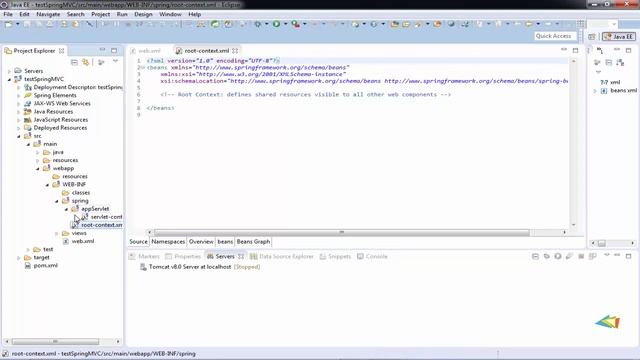The height and width of the screenshot is (360, 640).
Task: Expand the Servers tree node
Action: tap(9, 71)
